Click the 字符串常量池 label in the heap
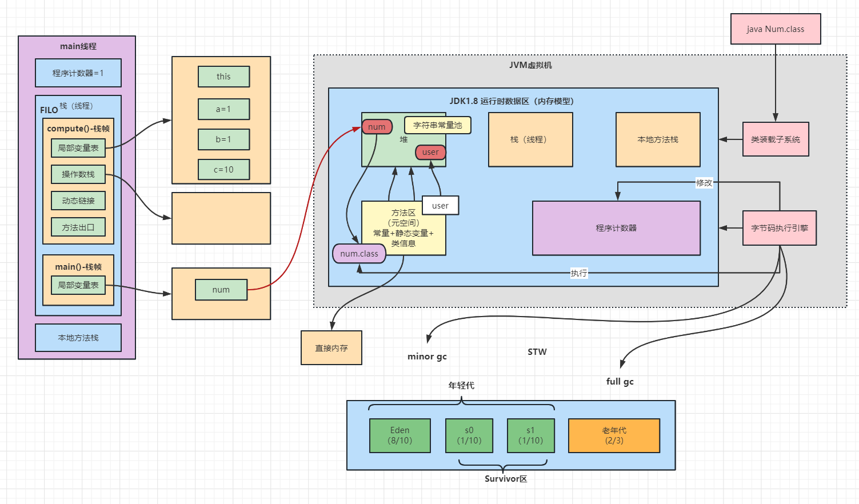Image resolution: width=859 pixels, height=504 pixels. (437, 125)
